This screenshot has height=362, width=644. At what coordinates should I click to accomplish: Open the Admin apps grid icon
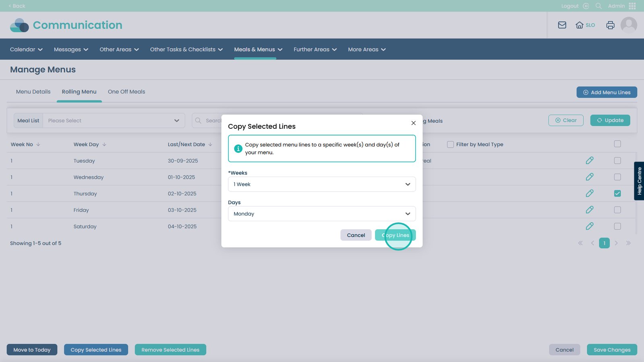point(632,6)
